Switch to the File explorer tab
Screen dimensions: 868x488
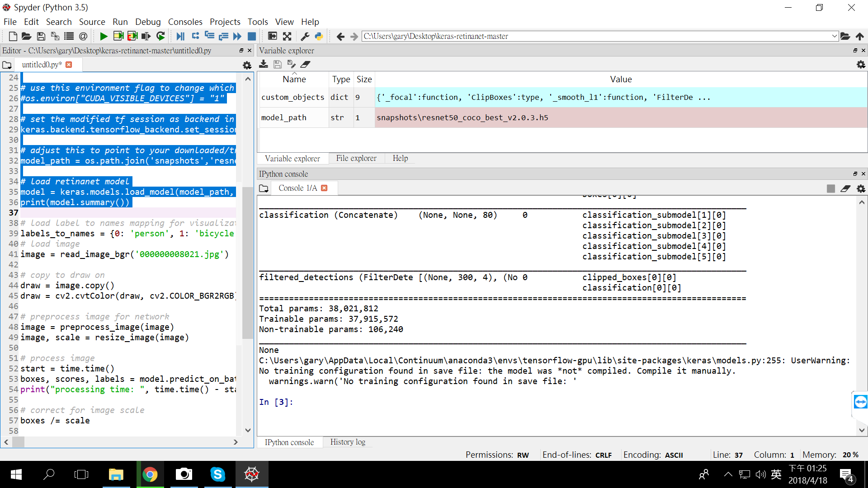(356, 158)
